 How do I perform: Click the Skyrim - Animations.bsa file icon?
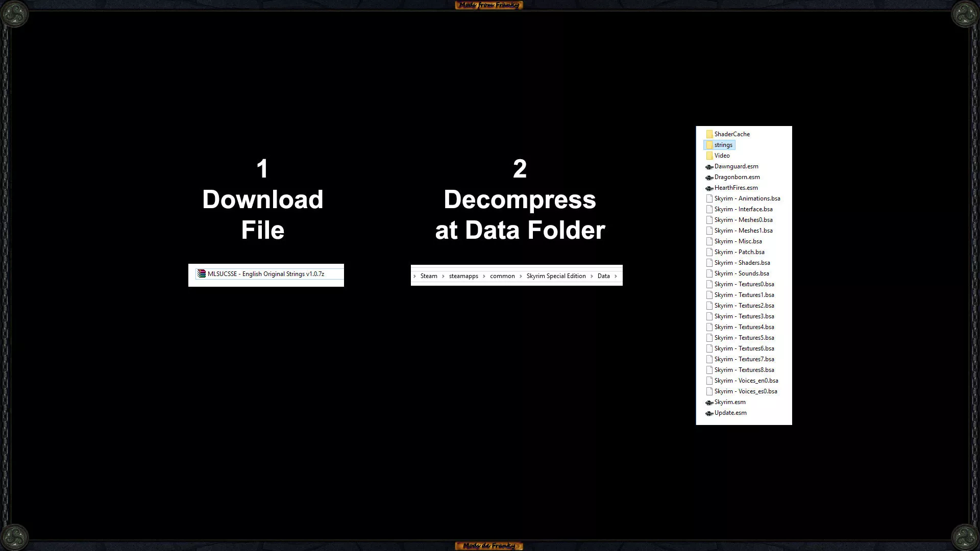[x=709, y=198]
